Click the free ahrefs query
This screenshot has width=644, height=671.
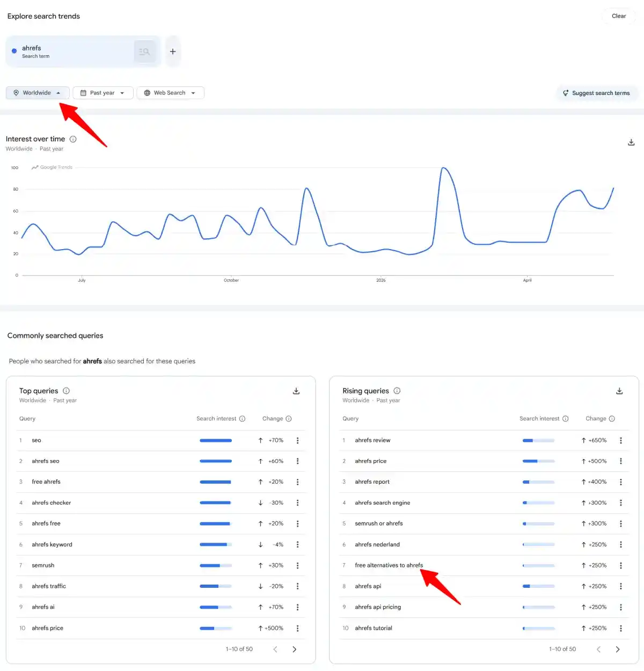(46, 482)
